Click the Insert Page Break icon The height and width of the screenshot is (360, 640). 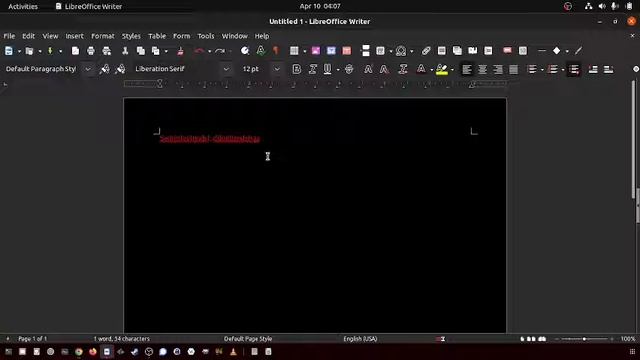coord(366,51)
